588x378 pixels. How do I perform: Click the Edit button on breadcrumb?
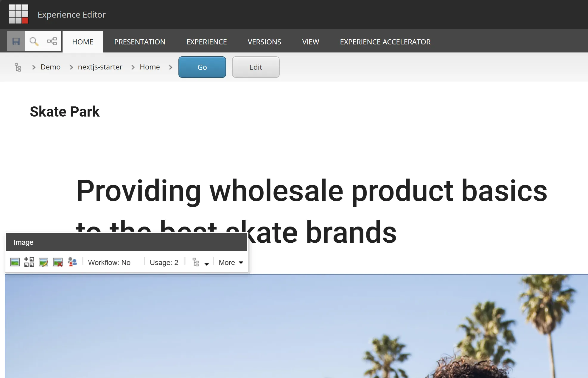[256, 67]
